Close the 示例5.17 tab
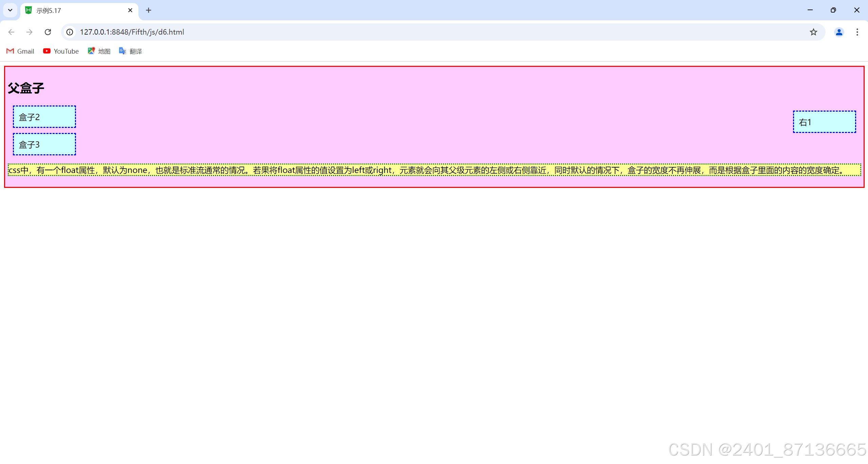The width and height of the screenshot is (868, 464). [x=130, y=10]
